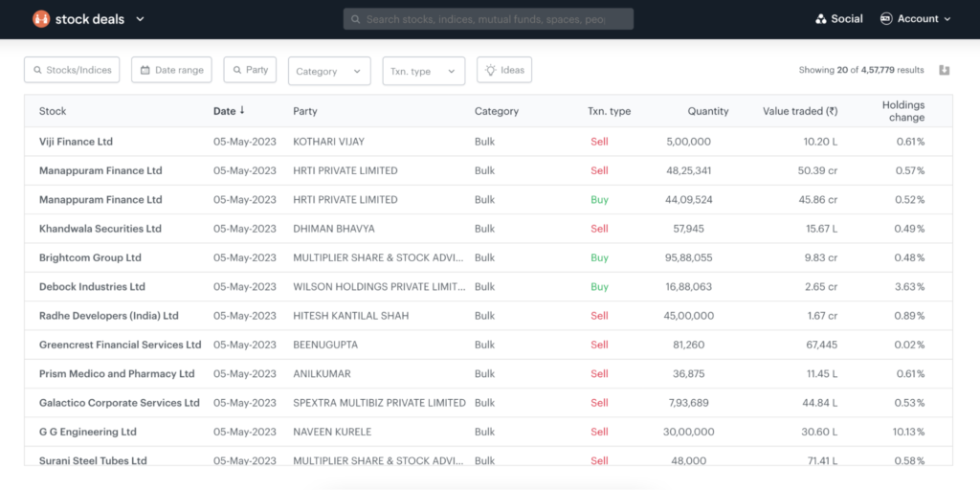Image resolution: width=980 pixels, height=490 pixels.
Task: Expand the stock deals chevron menu
Action: (140, 19)
